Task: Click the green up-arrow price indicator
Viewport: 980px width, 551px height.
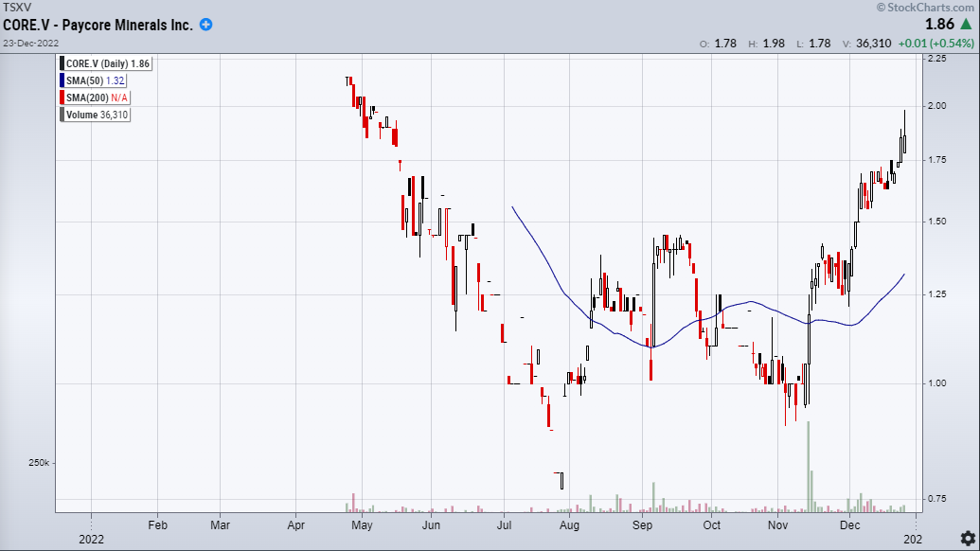Action: [x=966, y=25]
